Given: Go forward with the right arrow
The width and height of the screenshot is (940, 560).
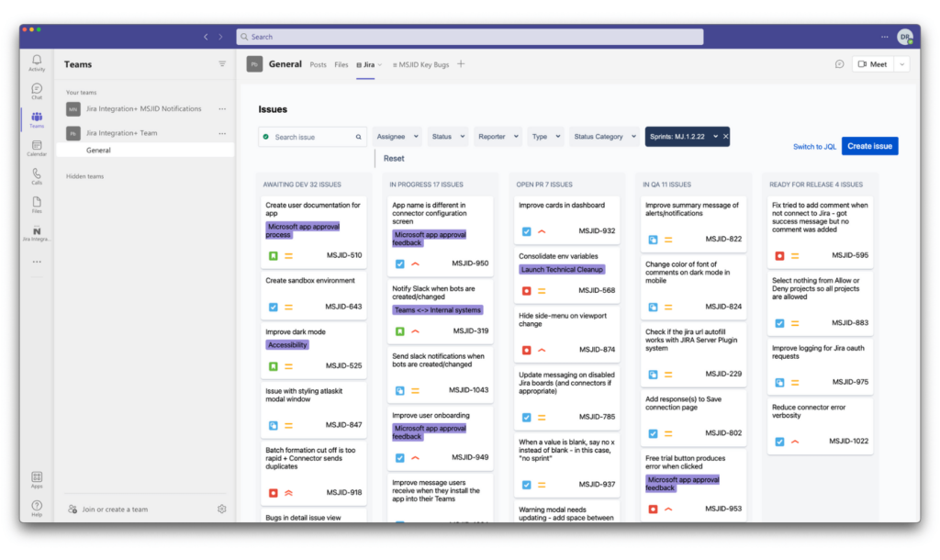Looking at the screenshot, I should point(220,37).
